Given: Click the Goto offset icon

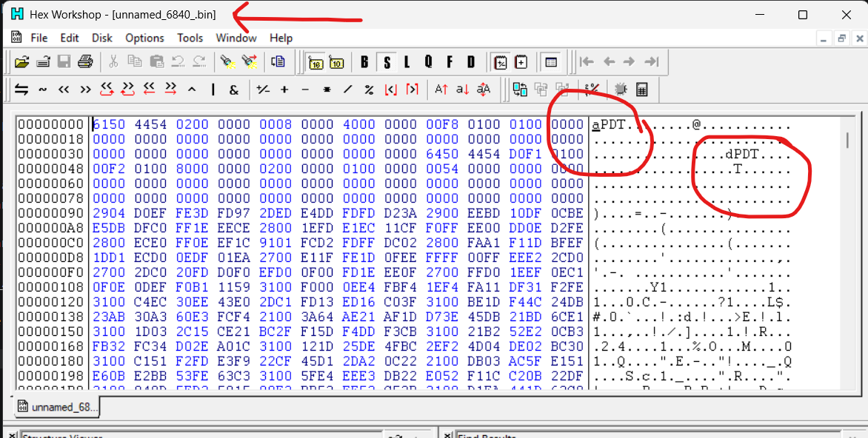Looking at the screenshot, I should (x=277, y=62).
